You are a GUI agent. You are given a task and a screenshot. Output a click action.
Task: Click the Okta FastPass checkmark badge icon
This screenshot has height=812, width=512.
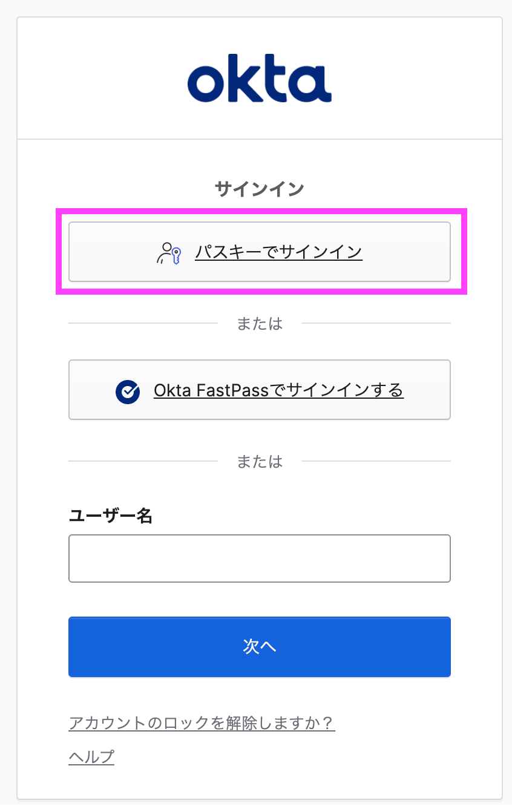(128, 391)
